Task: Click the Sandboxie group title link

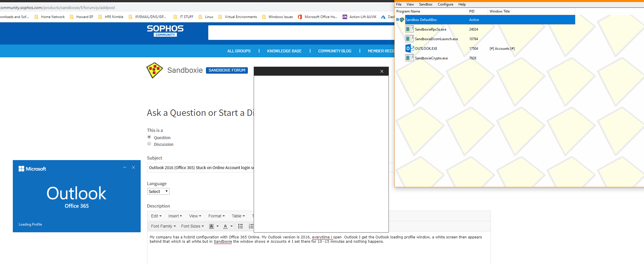Action: pyautogui.click(x=185, y=70)
